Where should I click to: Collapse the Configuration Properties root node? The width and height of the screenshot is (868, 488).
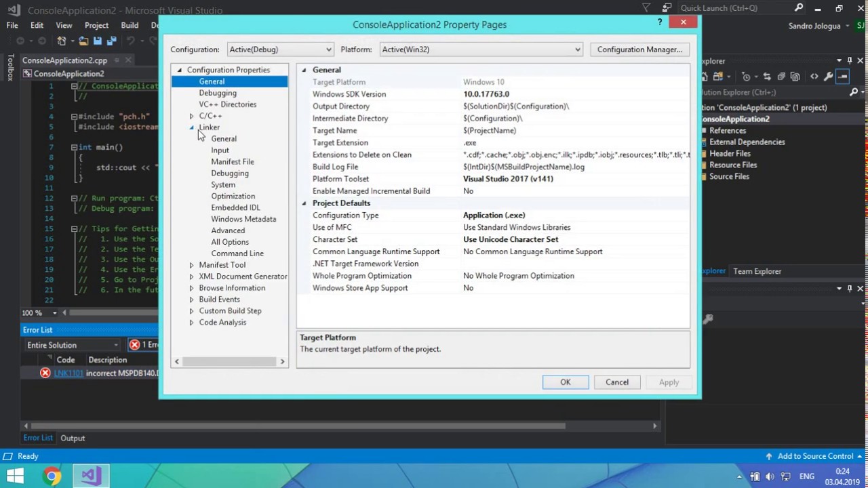[180, 70]
